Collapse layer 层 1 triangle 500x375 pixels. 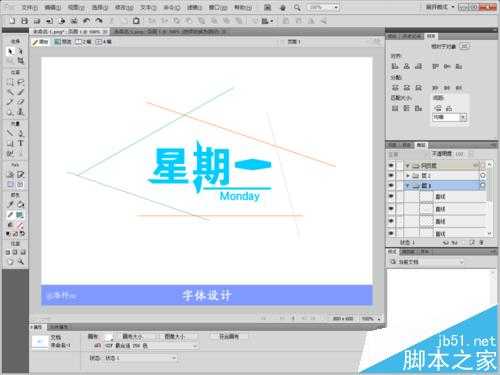(x=407, y=186)
